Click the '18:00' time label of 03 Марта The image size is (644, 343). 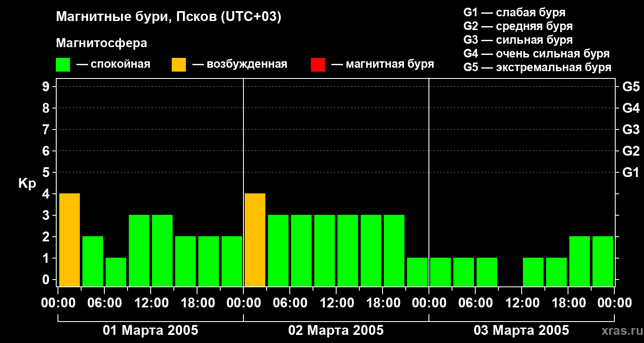point(568,303)
